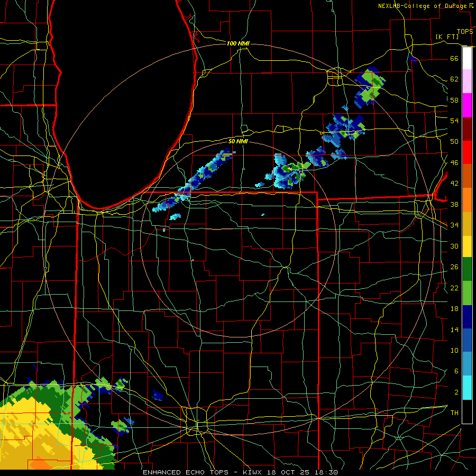Image resolution: width=476 pixels, height=476 pixels.
Task: Click the 'NEXLAB-College of DuPage' credit text
Action: [422, 6]
